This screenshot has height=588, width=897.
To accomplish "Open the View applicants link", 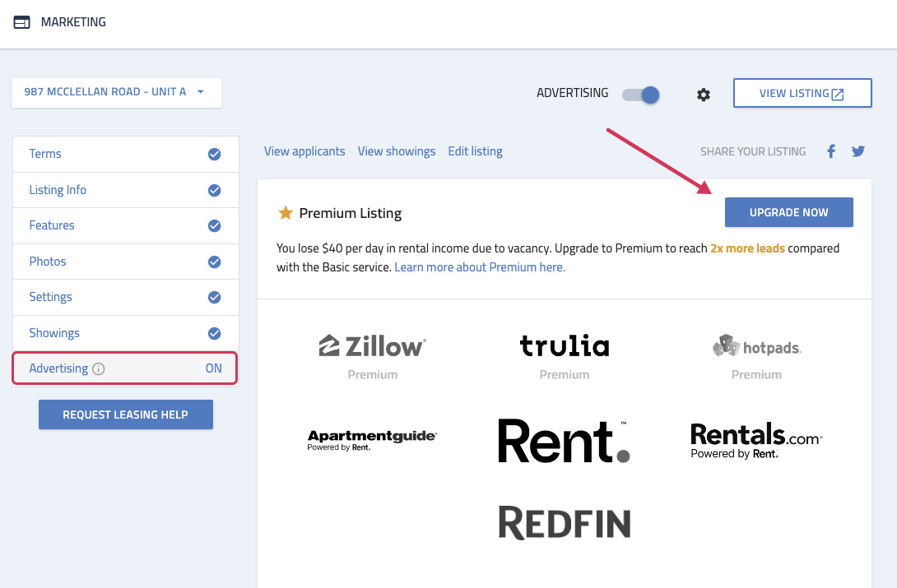I will pyautogui.click(x=304, y=151).
